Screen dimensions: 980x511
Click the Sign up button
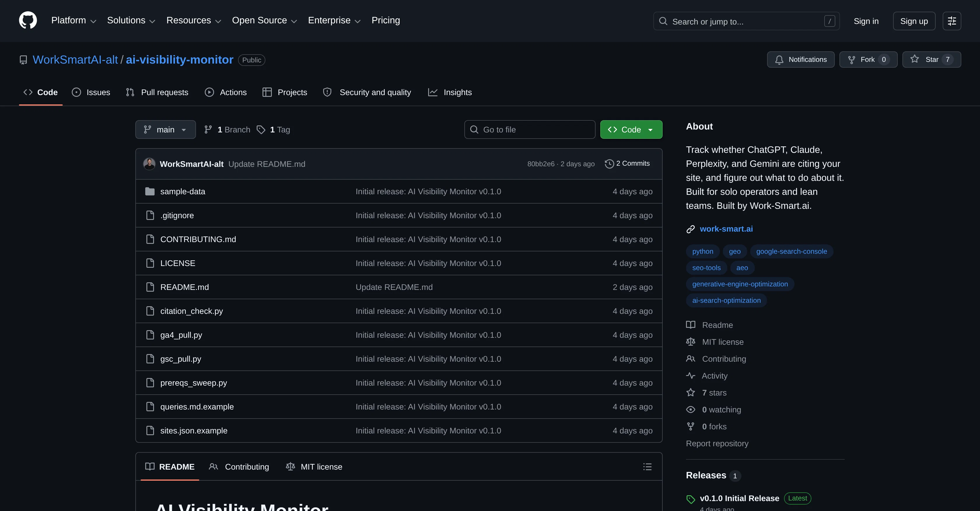point(914,21)
